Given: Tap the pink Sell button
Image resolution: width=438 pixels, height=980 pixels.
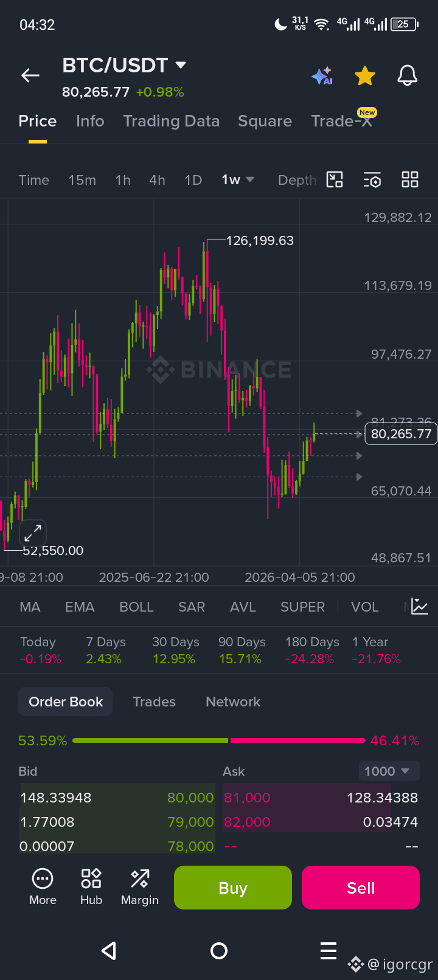Looking at the screenshot, I should click(x=361, y=888).
